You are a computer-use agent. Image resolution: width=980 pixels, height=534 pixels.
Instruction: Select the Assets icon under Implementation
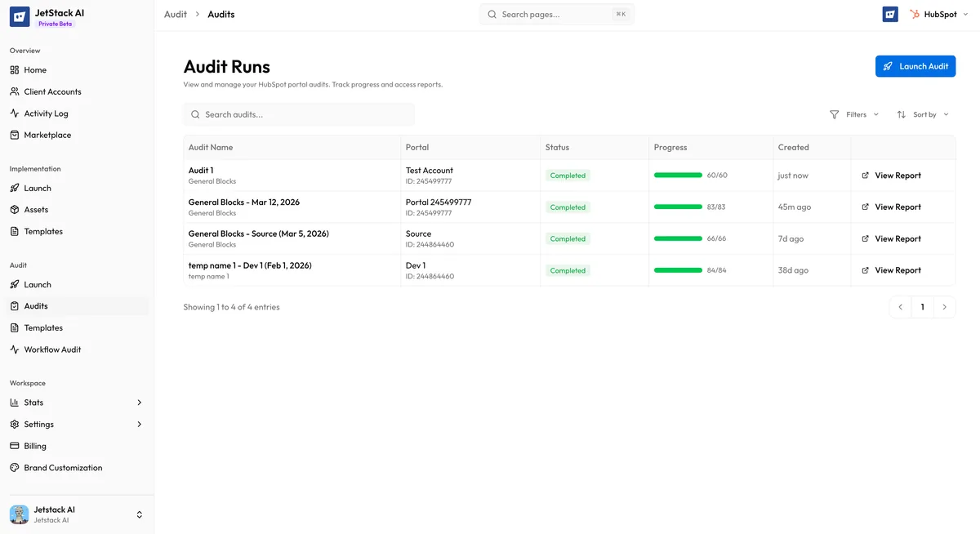pyautogui.click(x=14, y=209)
